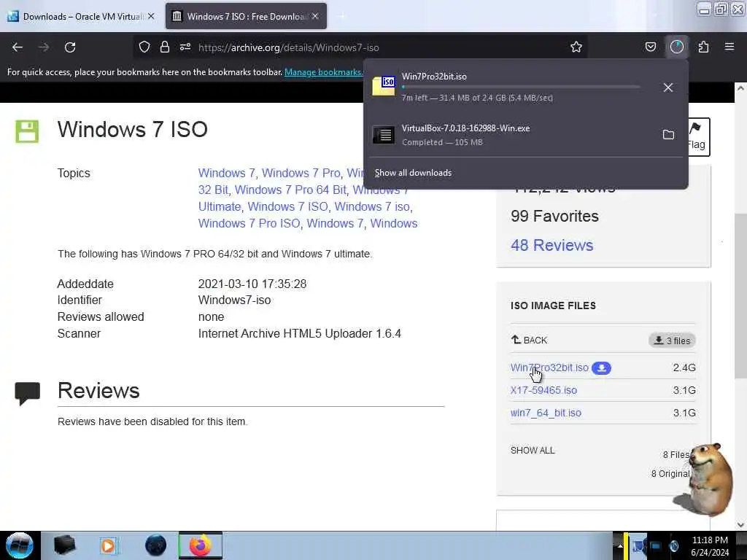Image resolution: width=747 pixels, height=560 pixels.
Task: Open folder containing VirtualBox installer
Action: [x=668, y=135]
